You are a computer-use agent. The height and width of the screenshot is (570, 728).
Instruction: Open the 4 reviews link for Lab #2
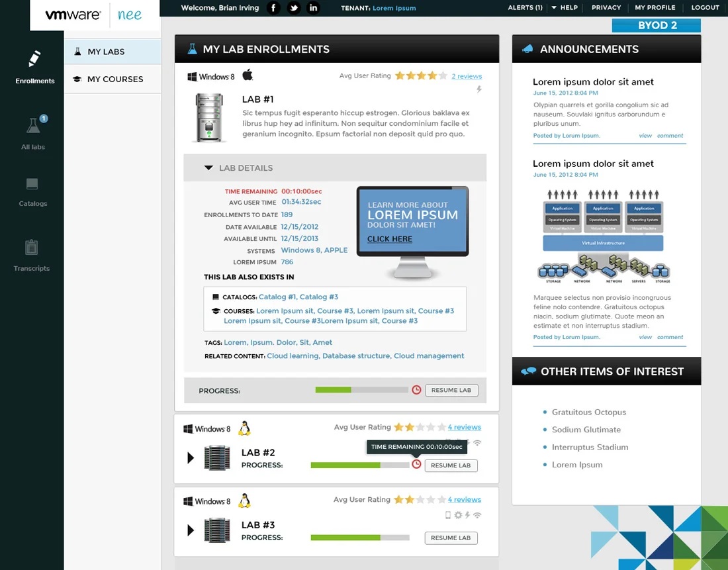(465, 427)
